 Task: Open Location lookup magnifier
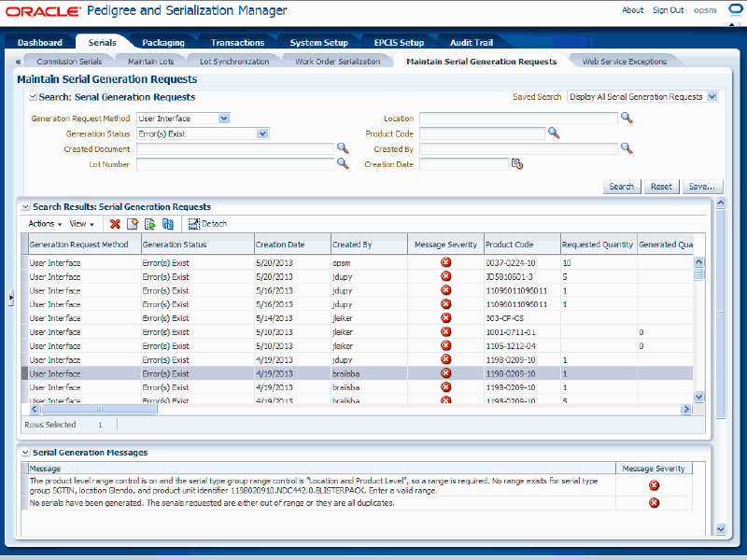point(627,119)
